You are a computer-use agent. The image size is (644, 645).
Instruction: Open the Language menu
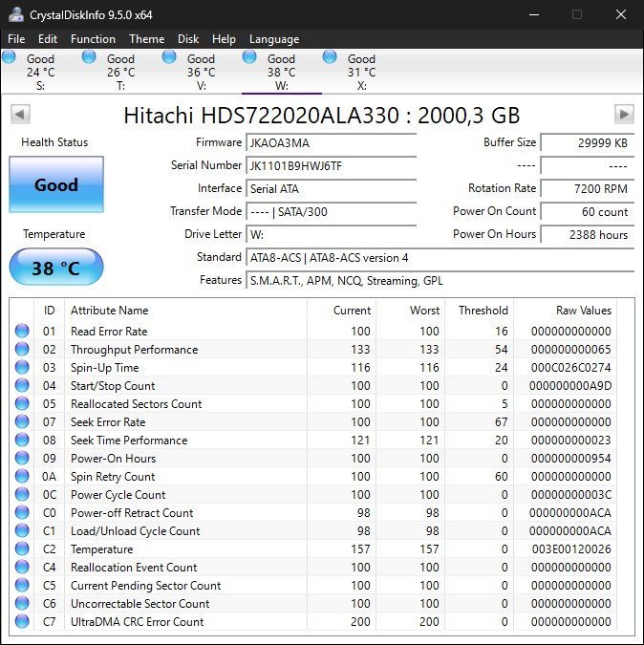[274, 39]
